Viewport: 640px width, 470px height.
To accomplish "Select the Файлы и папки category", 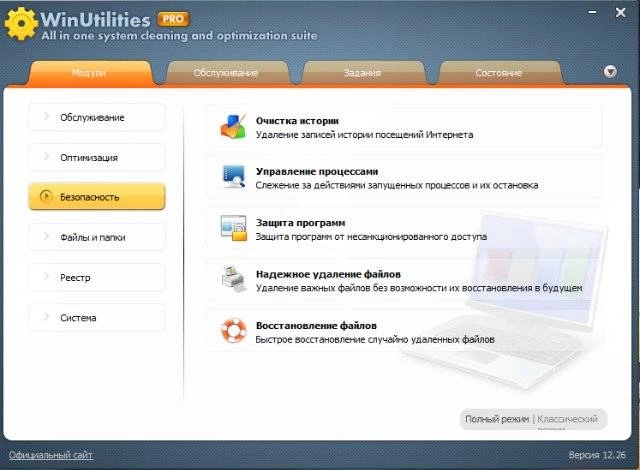I will (x=97, y=237).
